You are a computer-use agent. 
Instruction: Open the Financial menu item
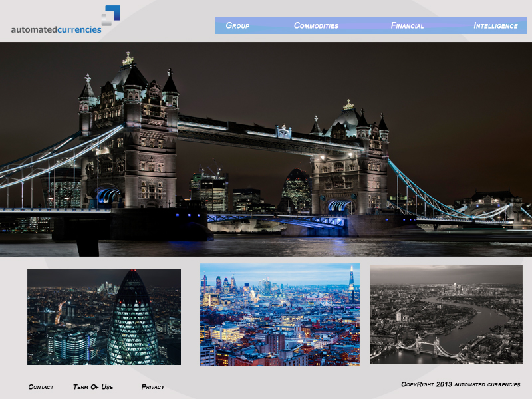[407, 26]
